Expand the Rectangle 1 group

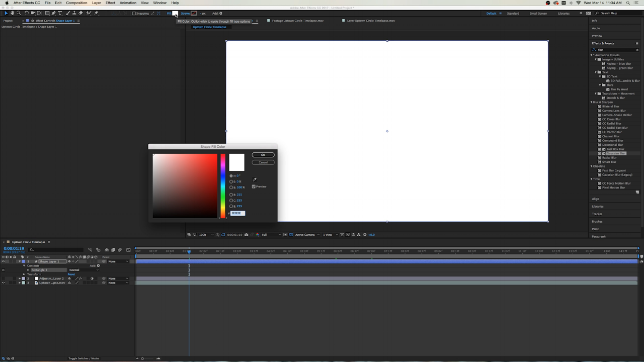click(28, 270)
